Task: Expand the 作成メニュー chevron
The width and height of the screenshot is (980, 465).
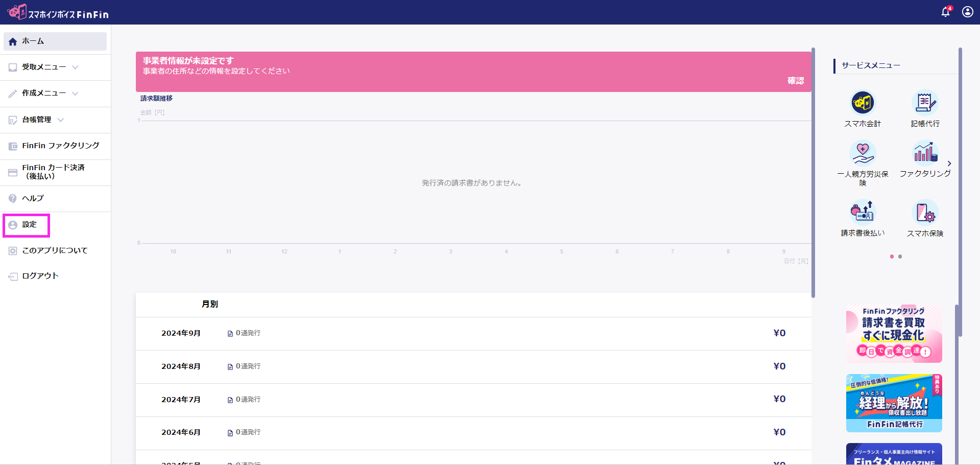Action: point(75,94)
